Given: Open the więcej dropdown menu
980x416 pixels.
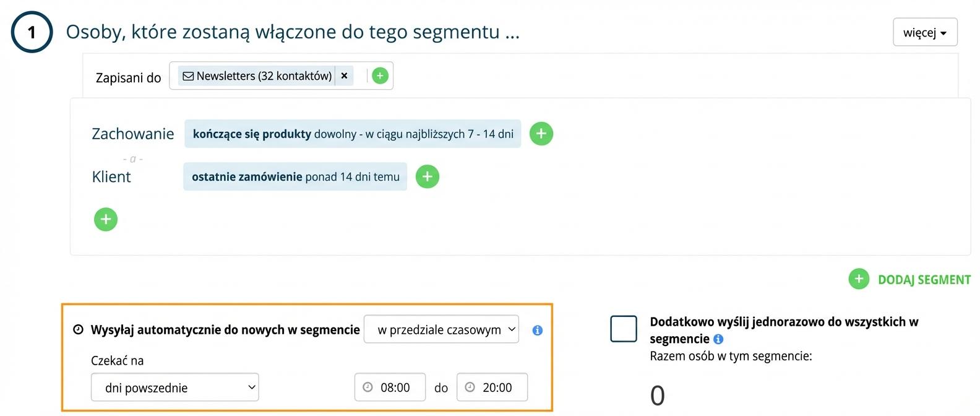Looking at the screenshot, I should coord(925,32).
